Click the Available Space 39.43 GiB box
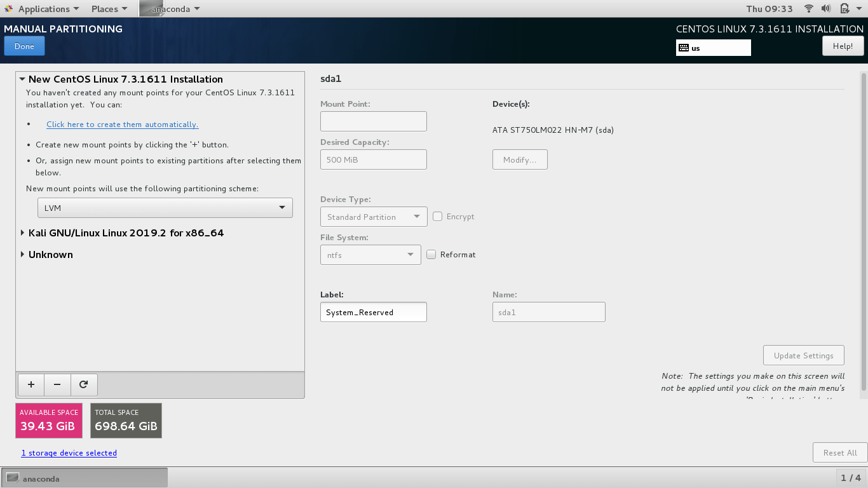Screen dimensions: 868x488 [49, 421]
